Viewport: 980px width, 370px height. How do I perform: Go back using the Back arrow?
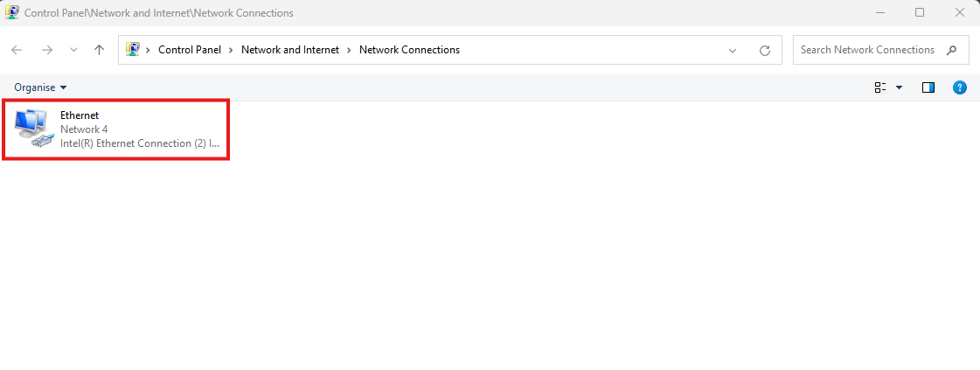(17, 50)
